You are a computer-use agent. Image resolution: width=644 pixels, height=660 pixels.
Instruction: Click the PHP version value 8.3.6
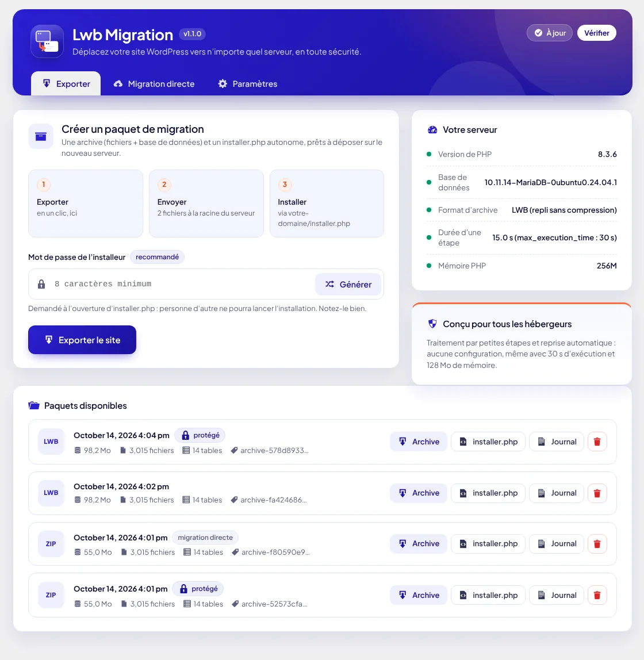[x=607, y=154]
